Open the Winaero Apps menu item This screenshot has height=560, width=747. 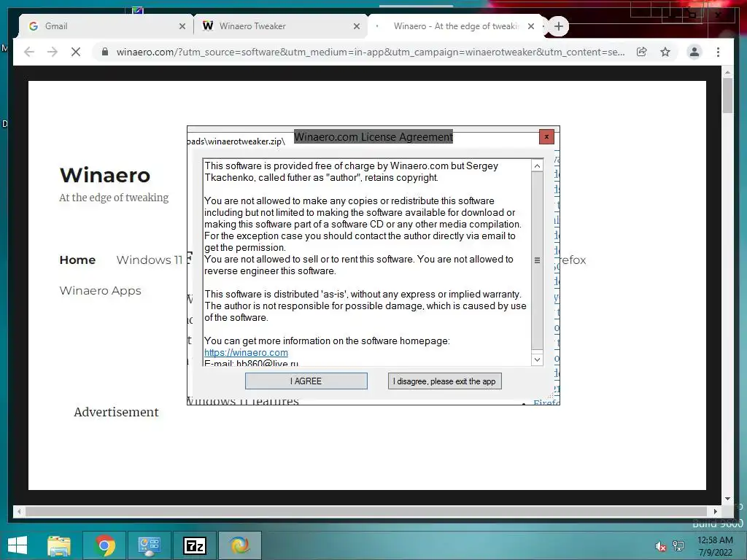[x=100, y=290]
